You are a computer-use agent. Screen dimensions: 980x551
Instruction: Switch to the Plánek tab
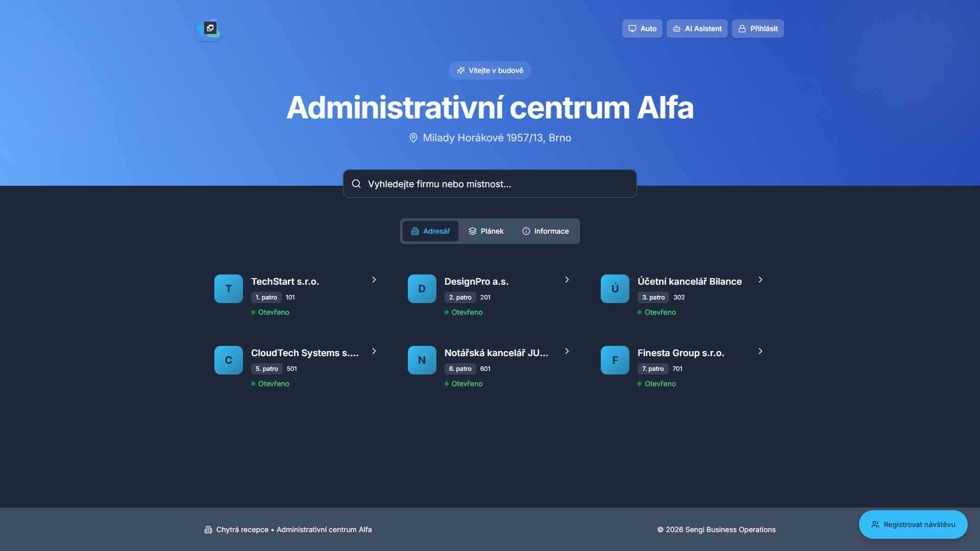tap(486, 231)
